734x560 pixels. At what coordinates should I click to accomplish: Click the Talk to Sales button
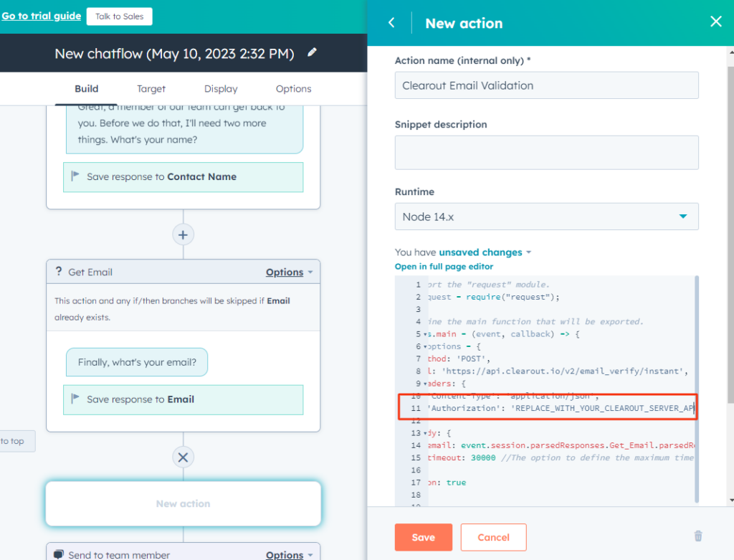pyautogui.click(x=120, y=16)
